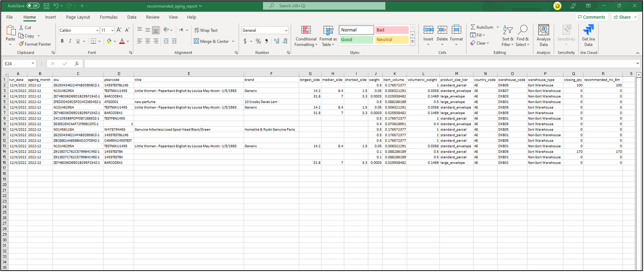The height and width of the screenshot is (272, 644).
Task: Click the Get Jira Data icon
Action: pyautogui.click(x=588, y=36)
